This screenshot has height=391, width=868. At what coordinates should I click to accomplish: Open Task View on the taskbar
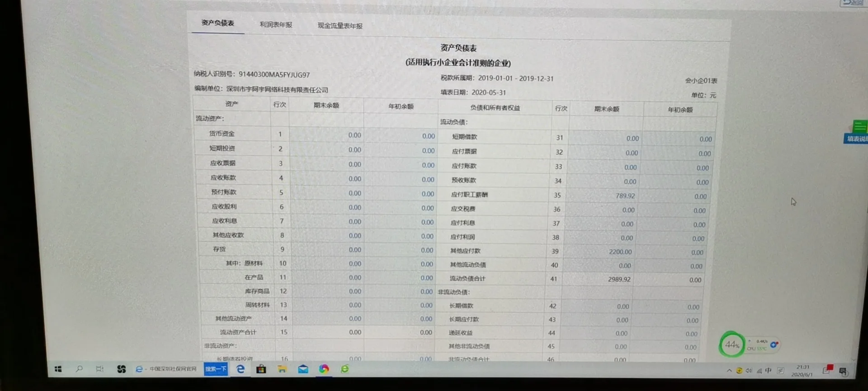click(x=100, y=369)
